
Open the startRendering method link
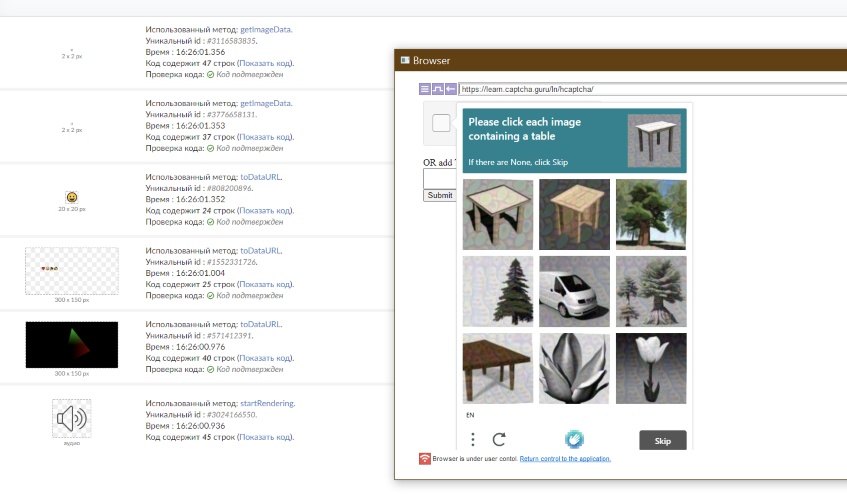coord(267,403)
